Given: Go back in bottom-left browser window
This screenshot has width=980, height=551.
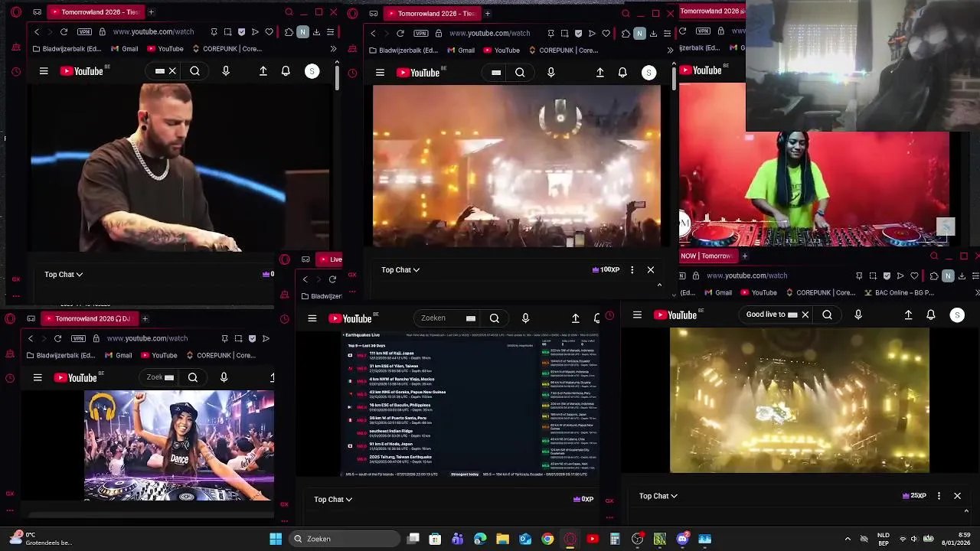Looking at the screenshot, I should [x=31, y=338].
